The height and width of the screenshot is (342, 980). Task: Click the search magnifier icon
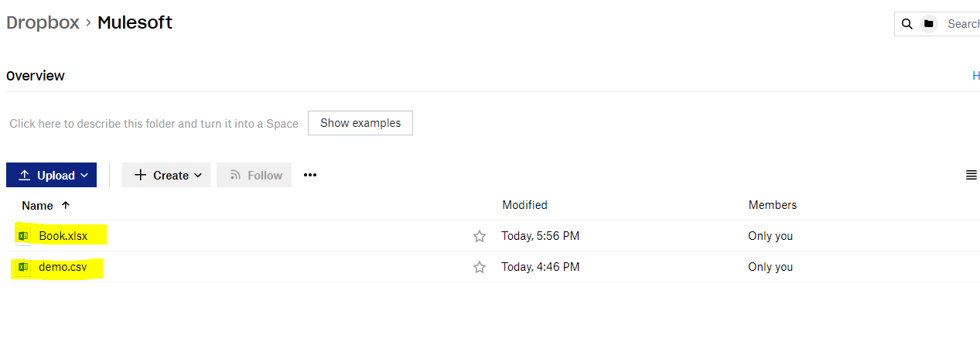[907, 24]
